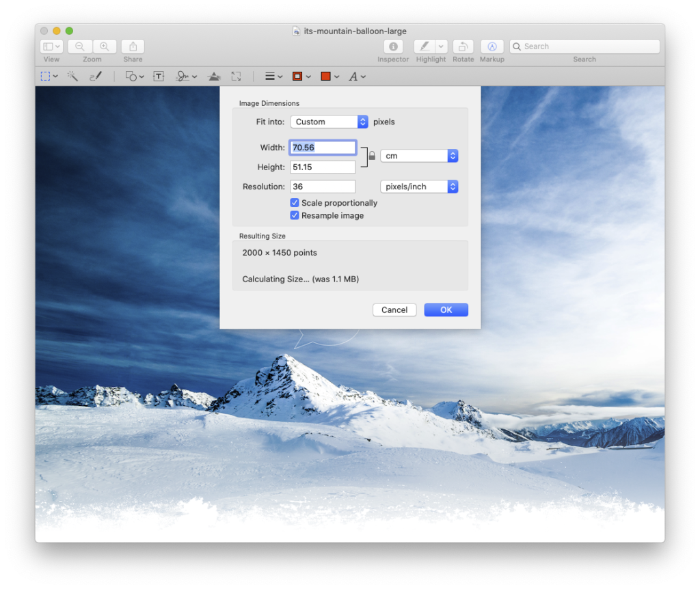The image size is (700, 589).
Task: Click the Zoom in magnifier icon
Action: 105,46
